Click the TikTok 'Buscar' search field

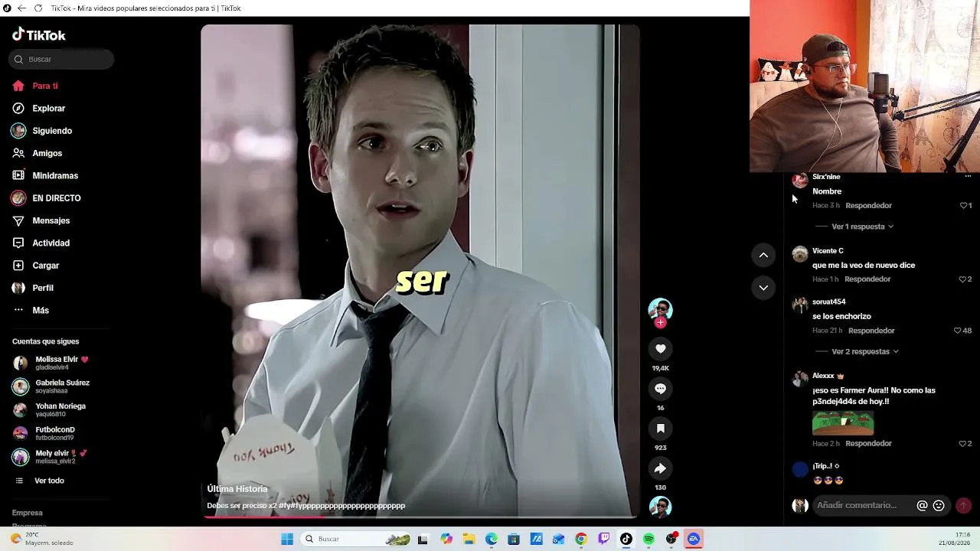point(61,59)
